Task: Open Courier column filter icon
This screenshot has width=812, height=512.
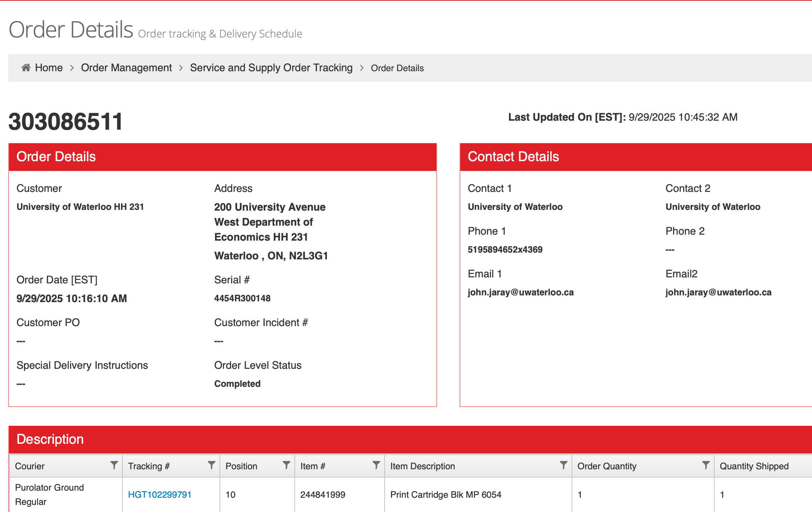Action: 114,465
